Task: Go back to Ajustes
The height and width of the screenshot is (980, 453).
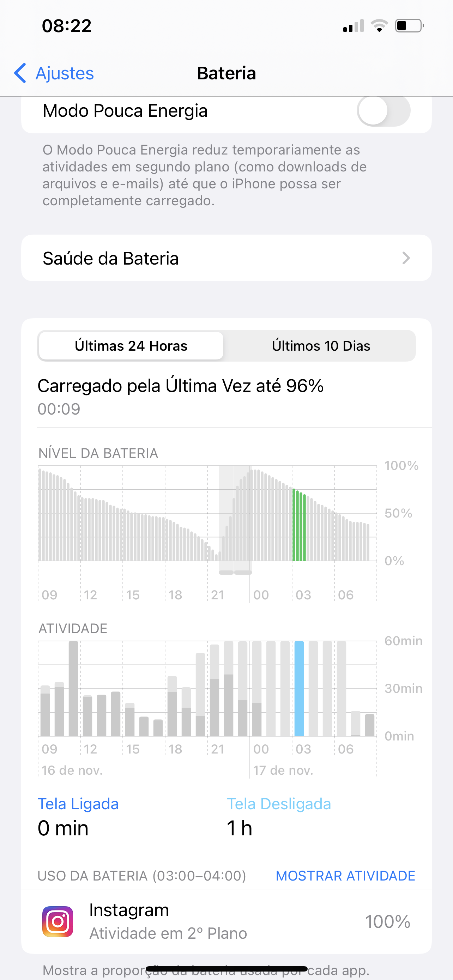Action: [64, 73]
